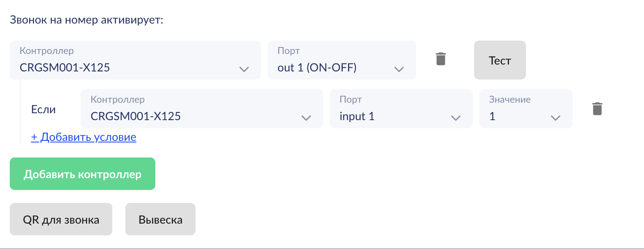This screenshot has height=250, width=644.
Task: Run the Тест button
Action: 500,60
